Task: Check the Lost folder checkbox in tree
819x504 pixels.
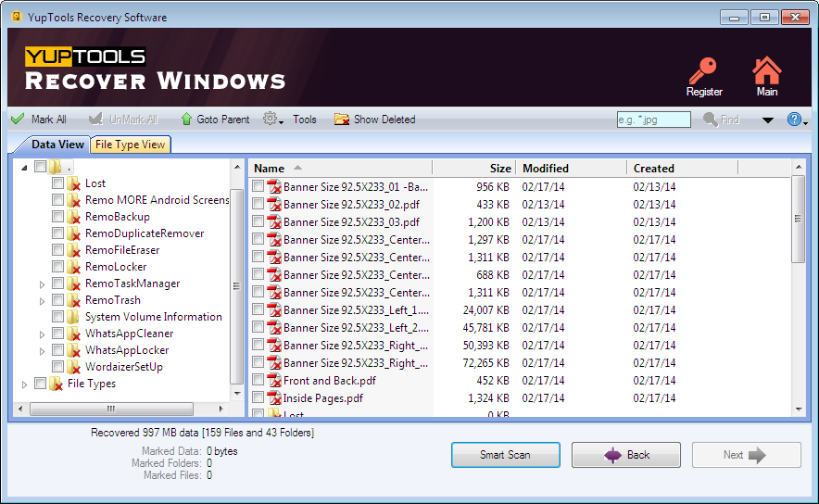Action: point(58,183)
